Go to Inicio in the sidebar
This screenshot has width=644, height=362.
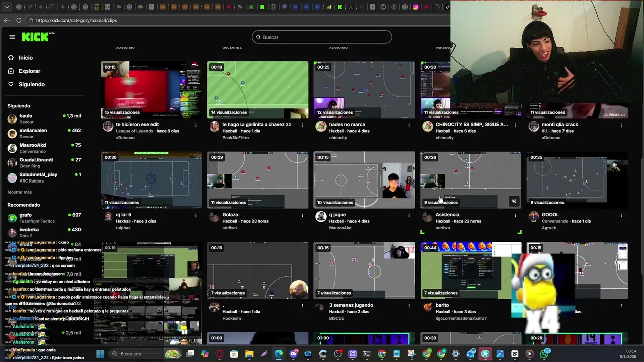click(x=26, y=58)
